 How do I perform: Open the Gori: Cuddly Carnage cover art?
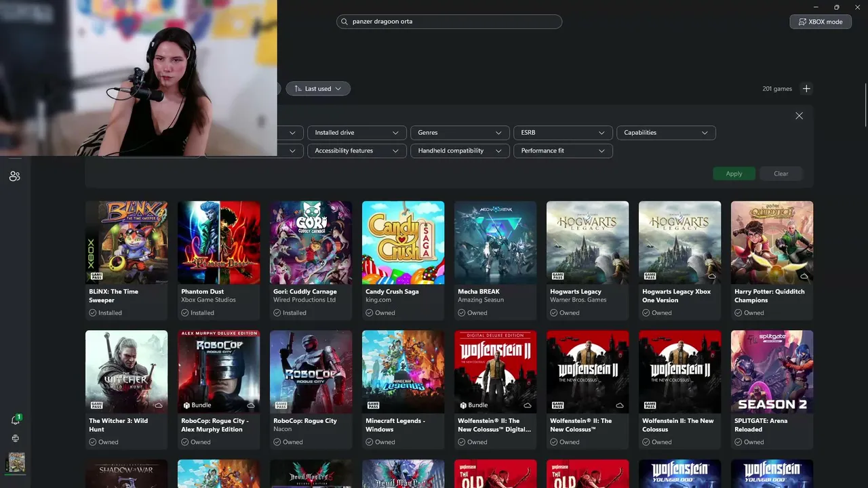tap(311, 243)
